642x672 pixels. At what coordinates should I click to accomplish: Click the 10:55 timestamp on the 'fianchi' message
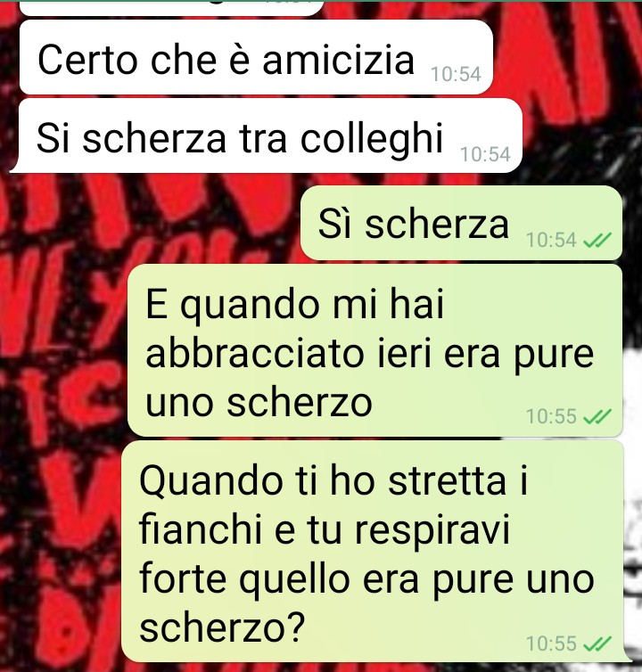tap(551, 643)
